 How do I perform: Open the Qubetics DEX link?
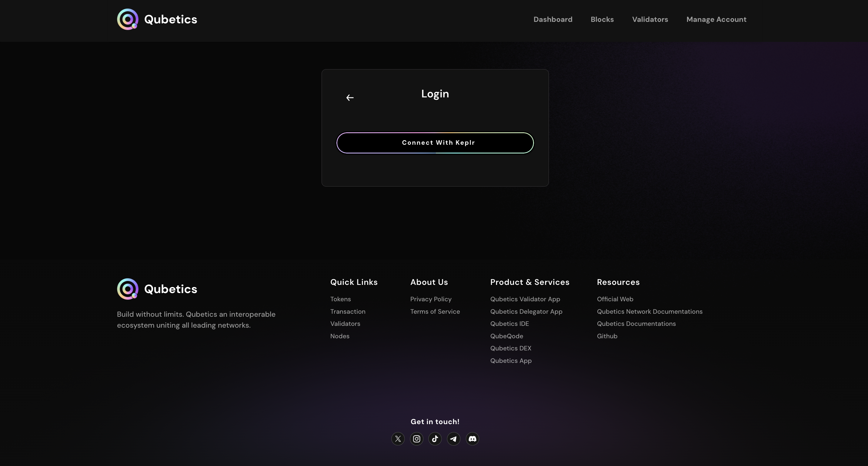pos(510,348)
